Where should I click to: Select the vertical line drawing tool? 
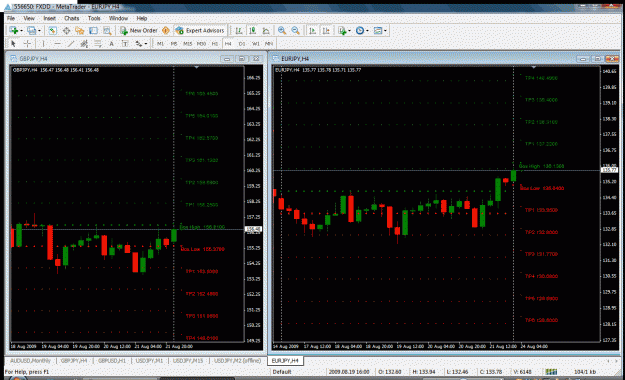(x=43, y=43)
